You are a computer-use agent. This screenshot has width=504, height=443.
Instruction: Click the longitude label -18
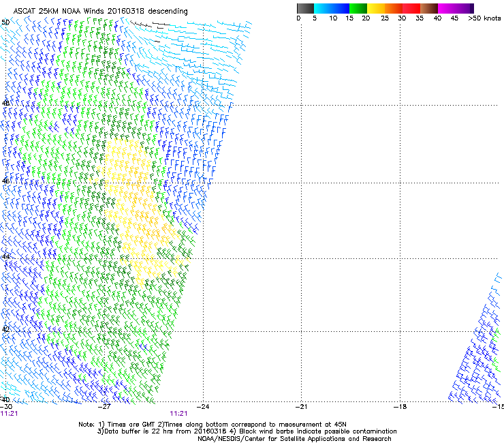pos(400,406)
